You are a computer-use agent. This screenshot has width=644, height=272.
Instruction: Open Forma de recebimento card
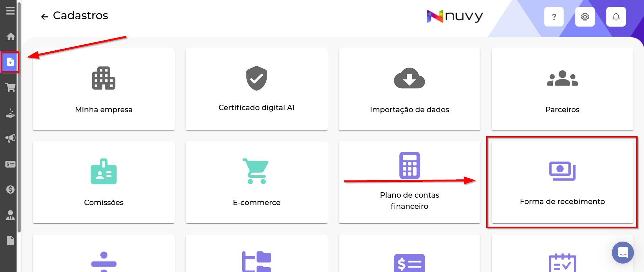562,182
